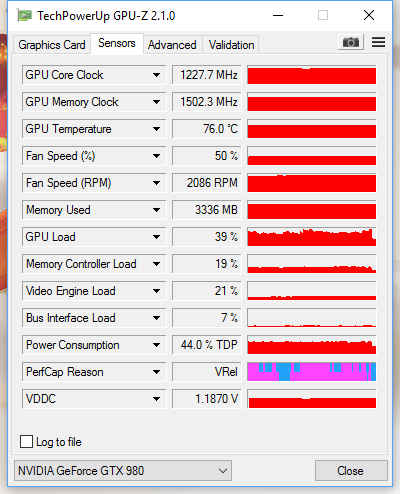This screenshot has width=400, height=494.
Task: Open the Fan Speed (RPM) dropdown arrow
Action: point(156,183)
